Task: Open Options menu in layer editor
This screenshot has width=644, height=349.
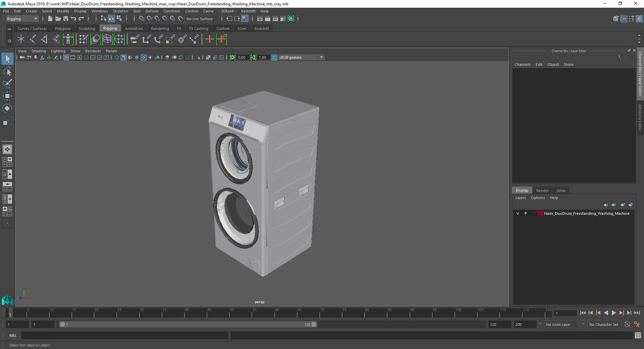Action: point(538,198)
